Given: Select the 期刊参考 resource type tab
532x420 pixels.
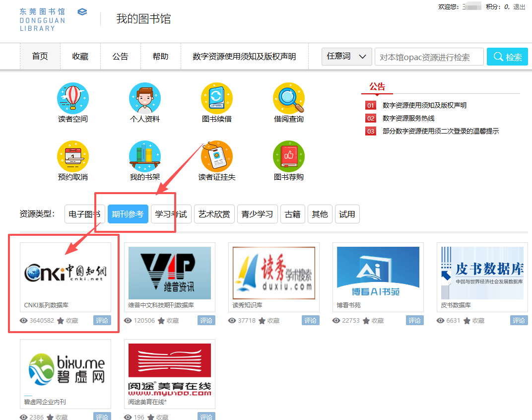Looking at the screenshot, I should coord(128,214).
